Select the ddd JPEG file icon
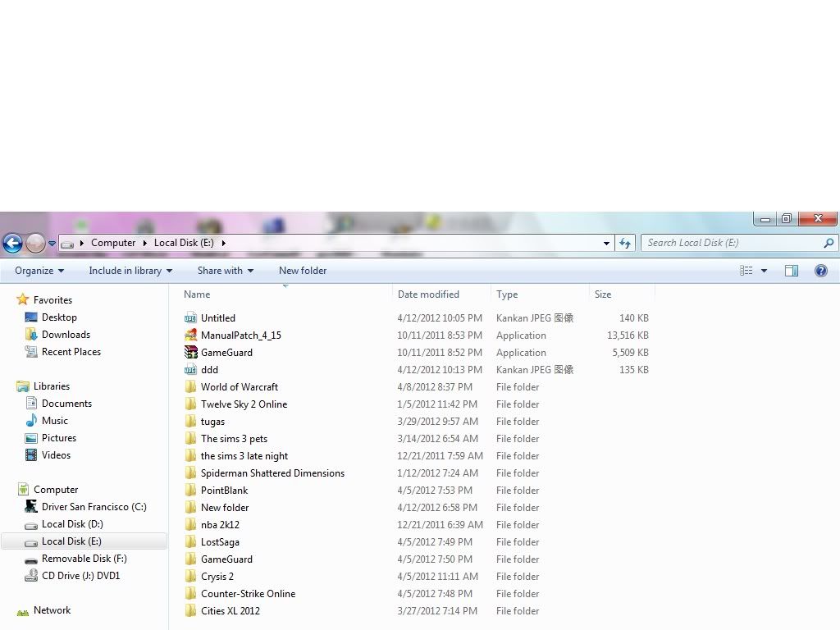 pyautogui.click(x=190, y=370)
